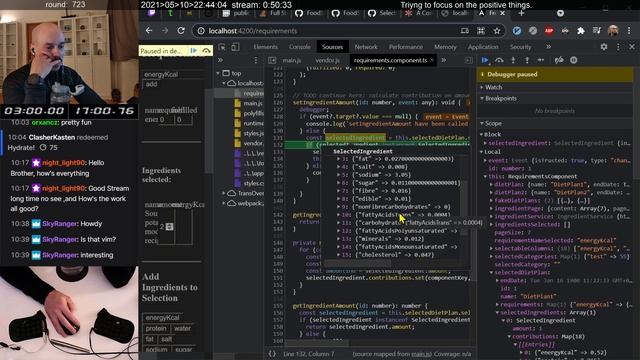Viewport: 640px width, 360px height.
Task: Click the water ingredient button
Action: point(182,329)
